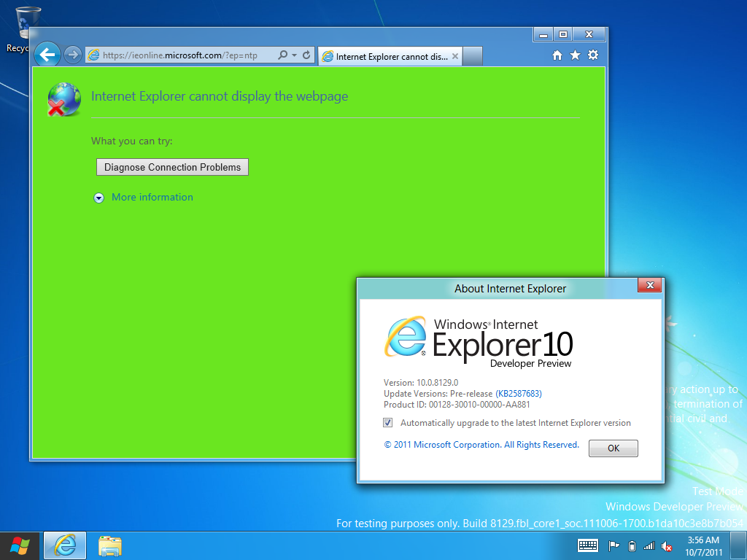Click the battery power tray icon

pyautogui.click(x=632, y=546)
